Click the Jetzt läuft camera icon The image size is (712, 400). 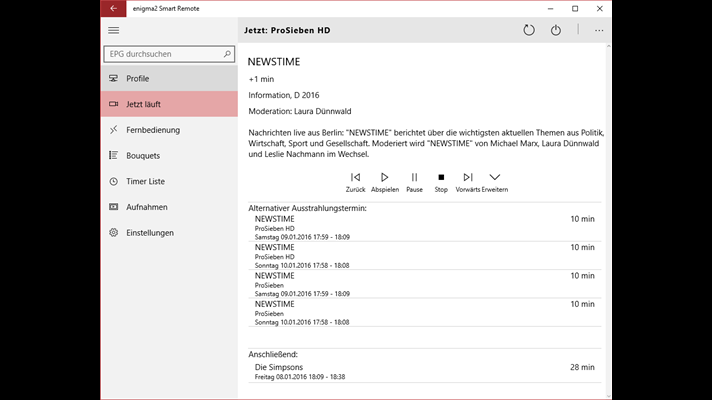pos(114,104)
